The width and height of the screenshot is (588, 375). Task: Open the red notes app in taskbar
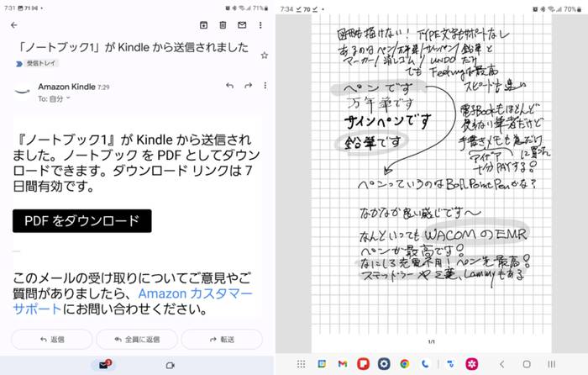click(363, 364)
